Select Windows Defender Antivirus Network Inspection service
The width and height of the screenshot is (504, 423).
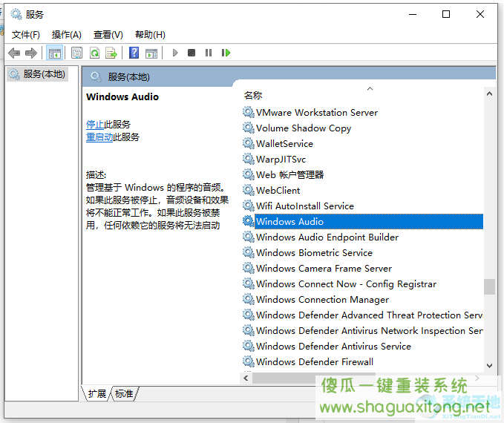click(x=370, y=331)
